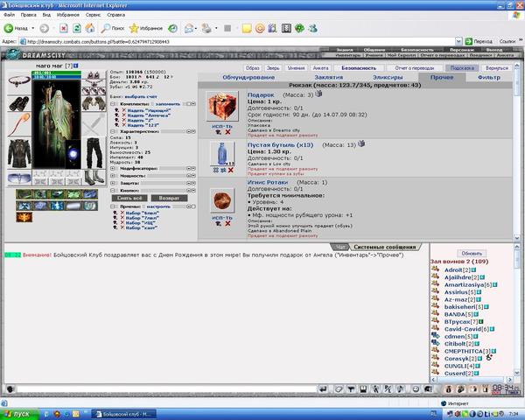Viewport: 525px width, 420px height.
Task: Switch to Эликсиры tab
Action: pos(388,77)
